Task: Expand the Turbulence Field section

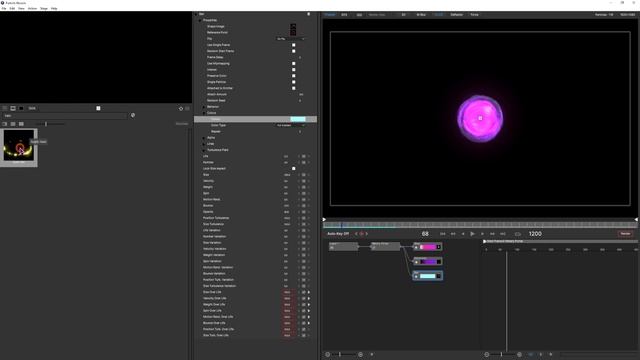Action: tap(204, 150)
